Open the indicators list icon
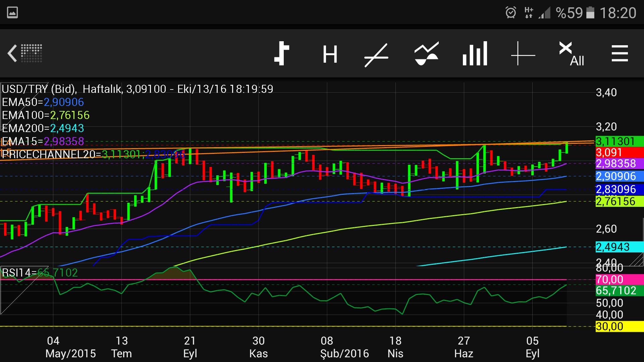The width and height of the screenshot is (644, 362). coord(426,54)
